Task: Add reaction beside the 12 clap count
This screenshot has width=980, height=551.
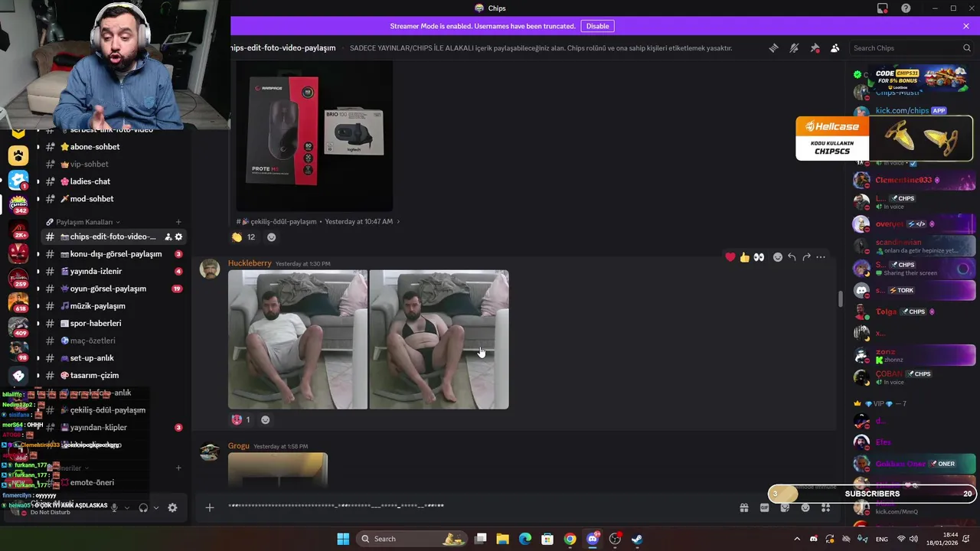Action: 271,237
